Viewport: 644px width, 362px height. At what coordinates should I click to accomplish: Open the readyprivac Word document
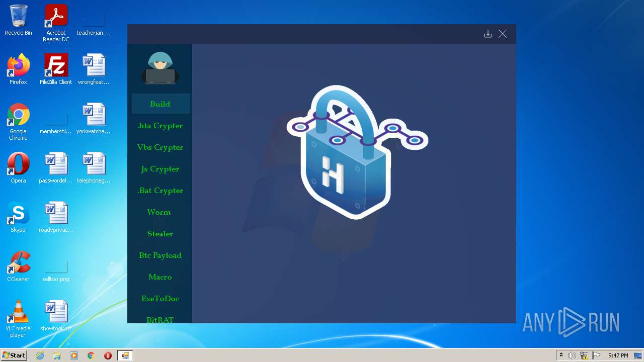click(x=56, y=217)
